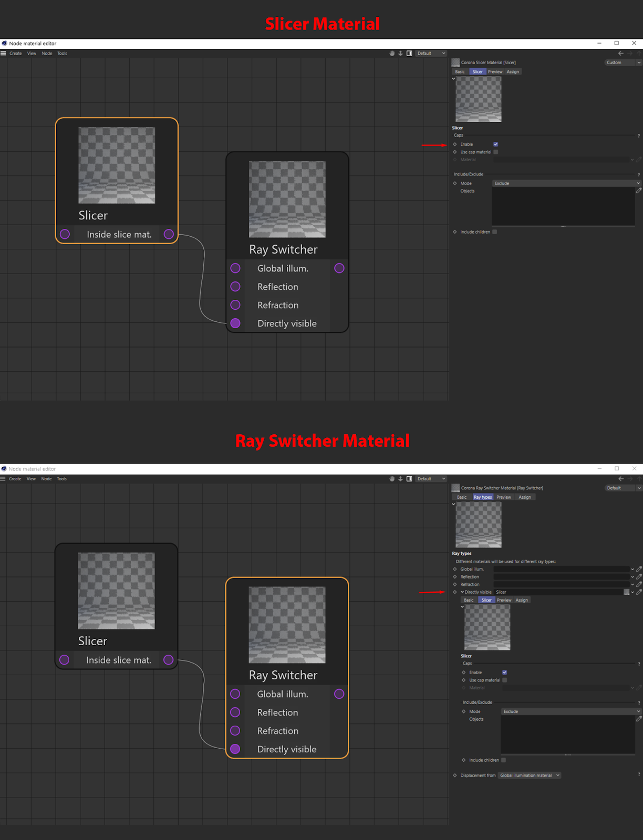Screen dimensions: 643x840
Task: Select nested Slicer tab under Directly visible
Action: pyautogui.click(x=486, y=600)
